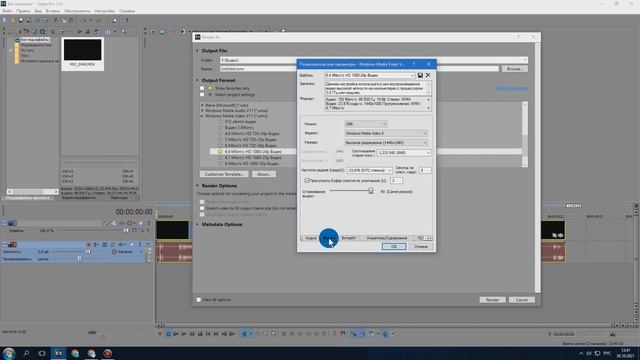The height and width of the screenshot is (360, 640).
Task: Open the Windows Media Video 9 format dropdown
Action: click(x=386, y=133)
